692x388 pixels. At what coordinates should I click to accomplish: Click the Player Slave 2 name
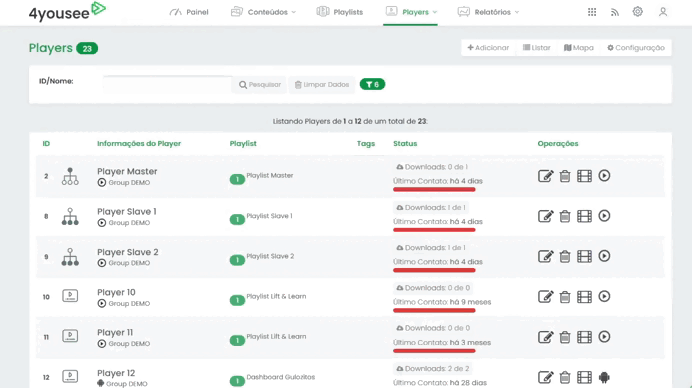tap(128, 252)
